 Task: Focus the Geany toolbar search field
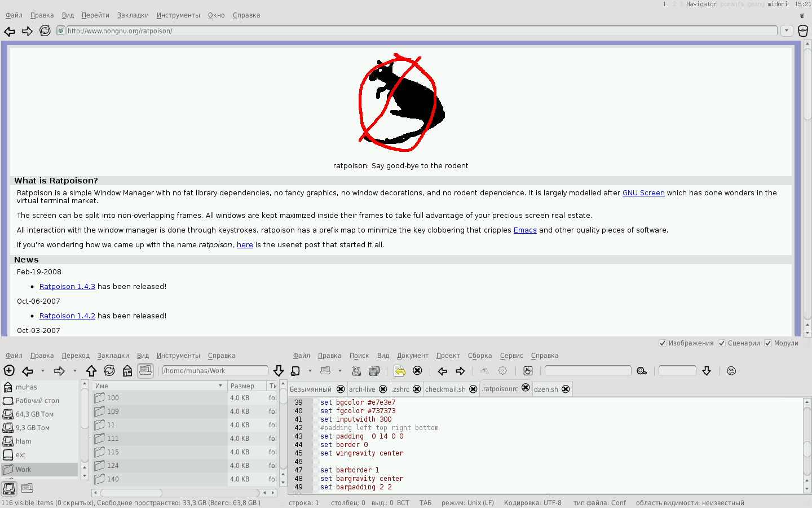(x=588, y=371)
